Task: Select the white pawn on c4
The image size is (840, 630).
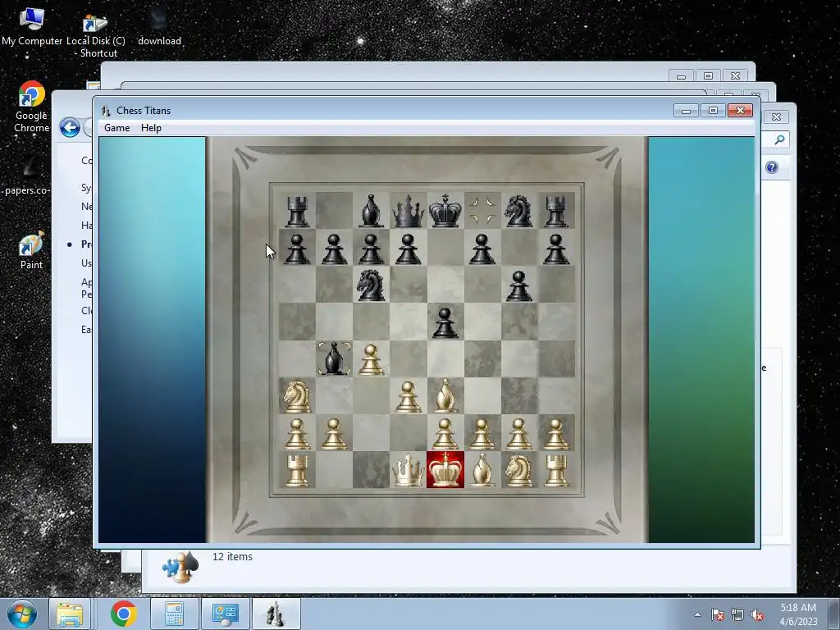Action: click(x=372, y=359)
